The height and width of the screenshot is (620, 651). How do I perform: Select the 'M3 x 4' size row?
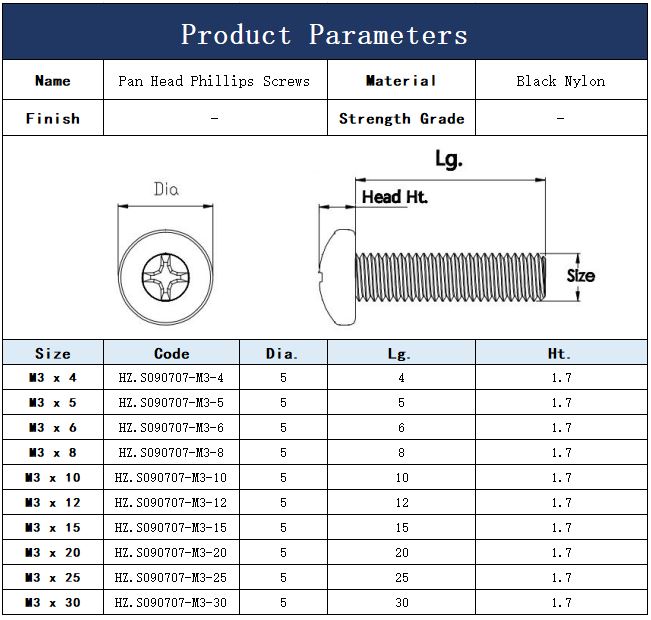tap(53, 378)
